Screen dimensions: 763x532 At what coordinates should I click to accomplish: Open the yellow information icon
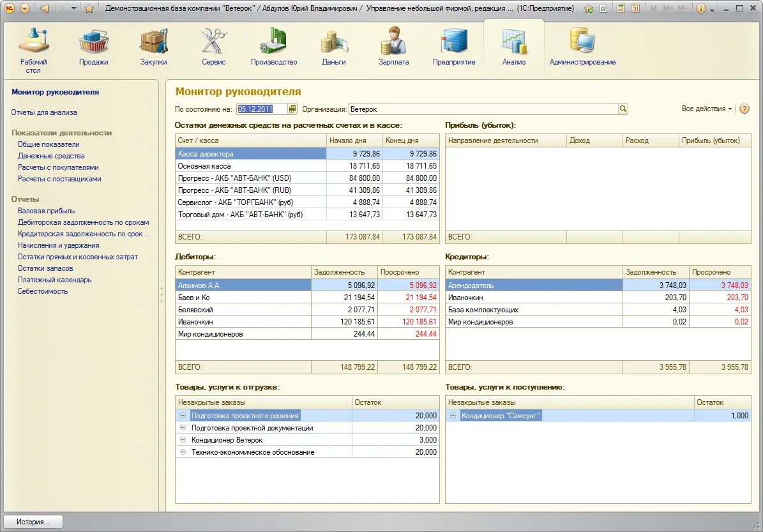(x=700, y=8)
